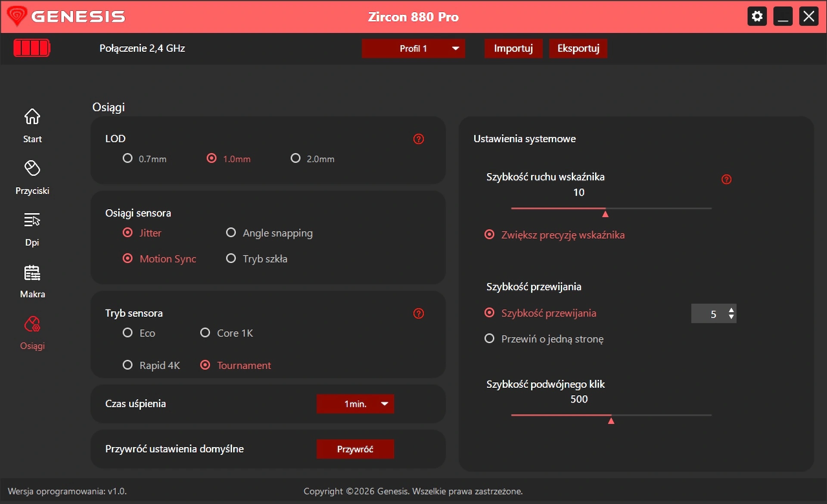This screenshot has height=504, width=827.
Task: Select Szybkość przewijania radio option
Action: coord(541,313)
